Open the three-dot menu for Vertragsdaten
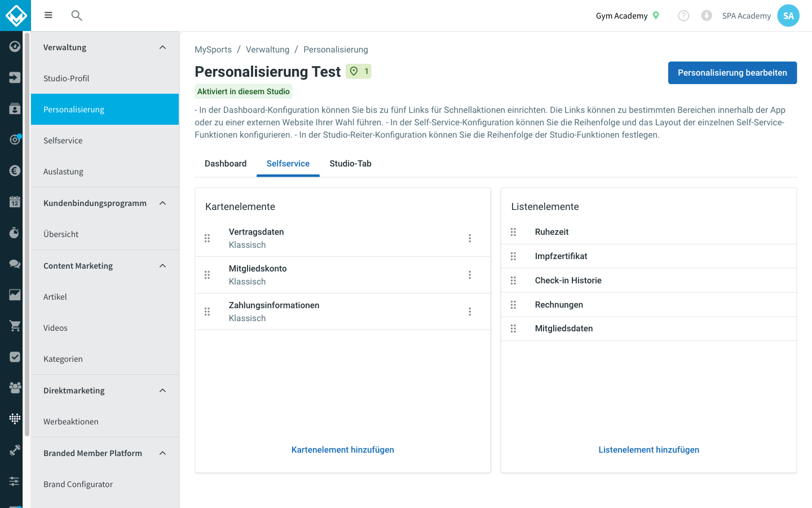 [470, 238]
